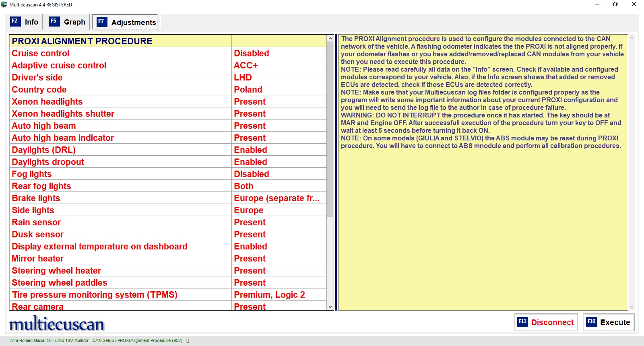Viewport: 644px width, 346px height.
Task: Click the F2 icon beside Info
Action: (15, 21)
